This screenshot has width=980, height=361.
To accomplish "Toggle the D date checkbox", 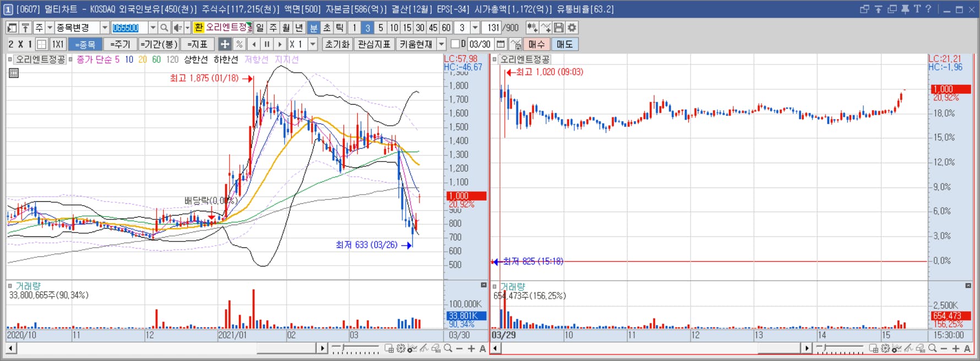I will tap(455, 44).
